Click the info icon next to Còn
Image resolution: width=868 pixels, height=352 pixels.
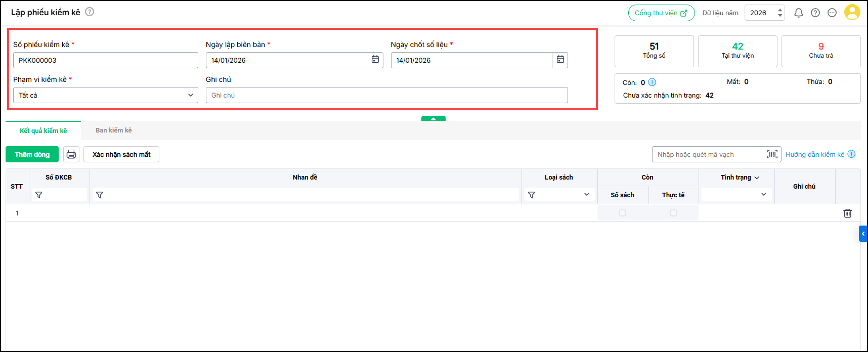point(653,82)
